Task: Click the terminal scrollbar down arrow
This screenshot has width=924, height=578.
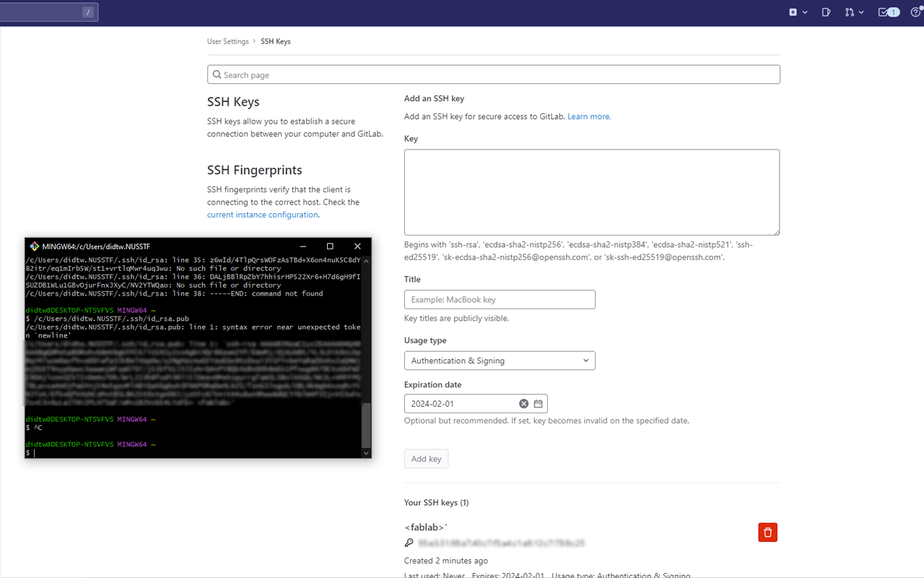Action: 366,453
